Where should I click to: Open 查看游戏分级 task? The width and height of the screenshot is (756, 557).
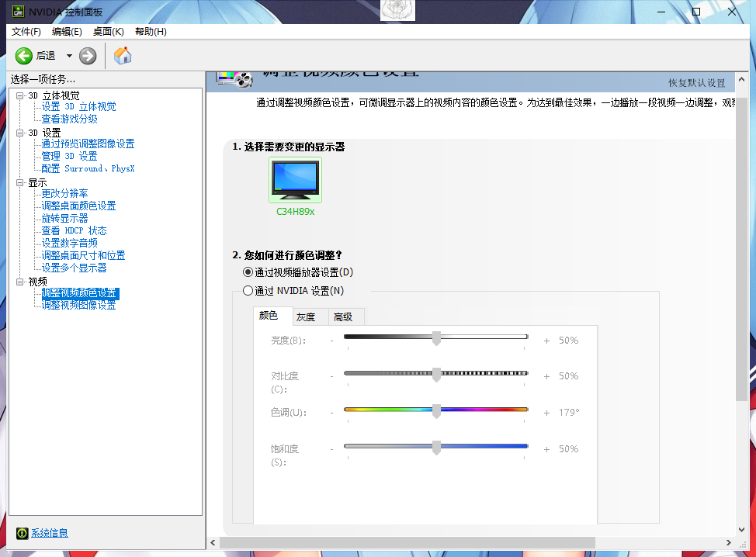pos(69,119)
